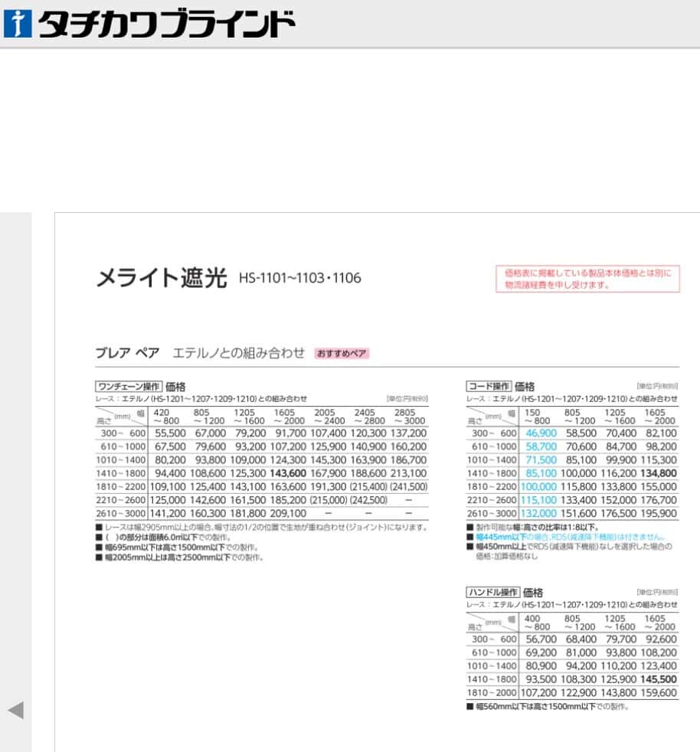
Task: Select the bold price 134,800 in cord table
Action: (658, 473)
